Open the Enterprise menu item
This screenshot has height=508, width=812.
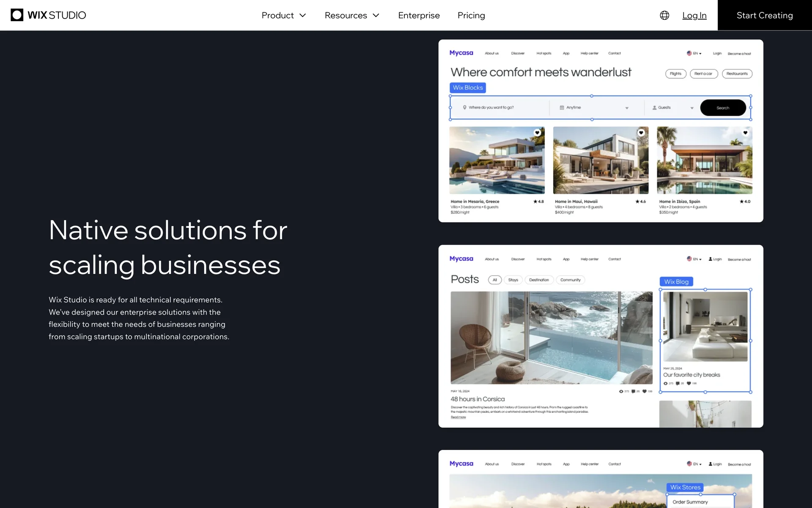pos(419,15)
